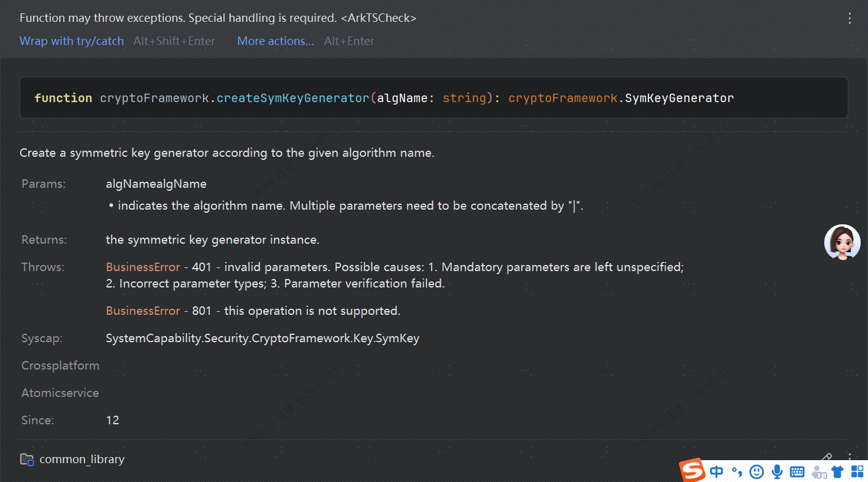Screen dimensions: 868x482
Task: Open the top-right three-dot options menu
Action: pos(850,18)
